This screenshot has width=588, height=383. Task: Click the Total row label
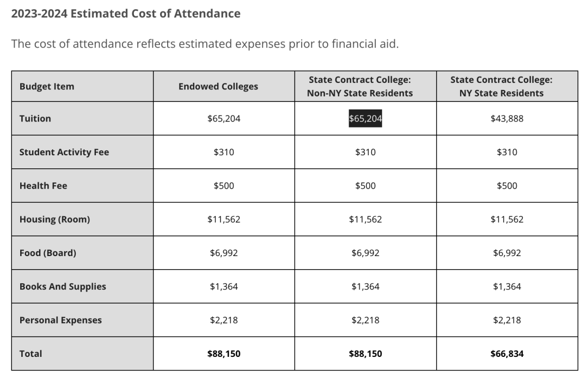tap(30, 354)
